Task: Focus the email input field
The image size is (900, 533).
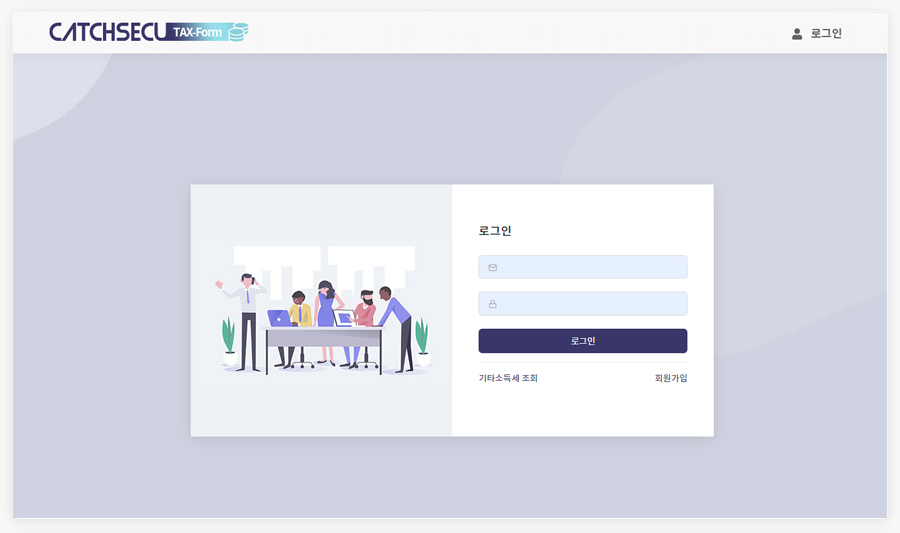Action: (583, 267)
